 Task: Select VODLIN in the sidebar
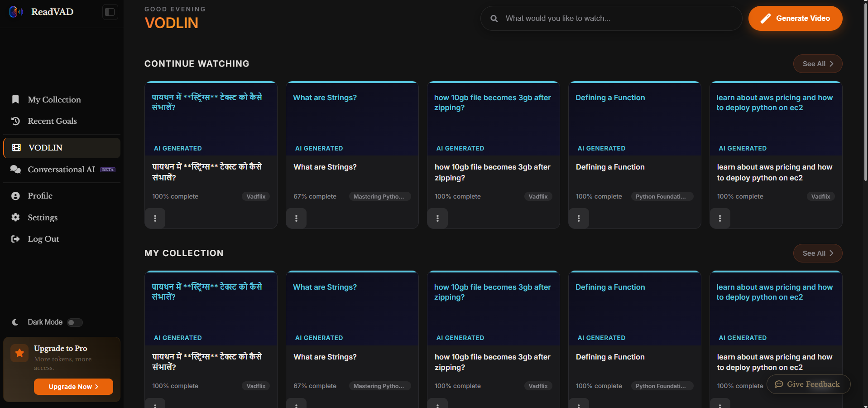(x=62, y=148)
